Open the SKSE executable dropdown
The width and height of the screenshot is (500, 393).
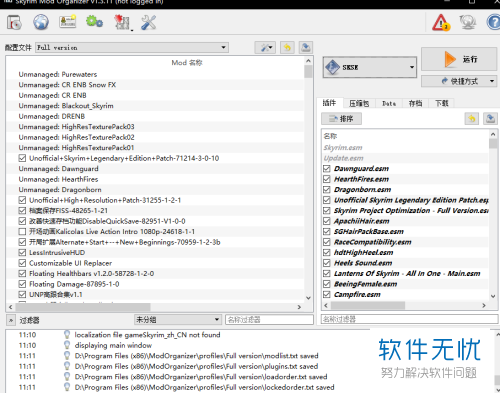click(370, 67)
